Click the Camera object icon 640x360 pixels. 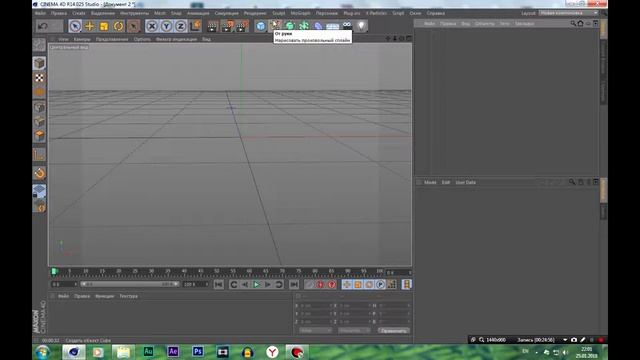(347, 25)
